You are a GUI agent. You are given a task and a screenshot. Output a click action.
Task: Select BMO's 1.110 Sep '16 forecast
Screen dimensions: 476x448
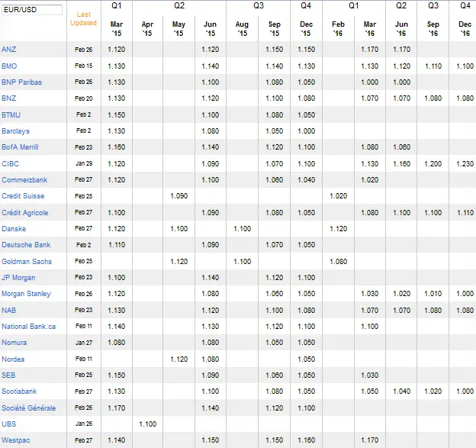point(433,66)
